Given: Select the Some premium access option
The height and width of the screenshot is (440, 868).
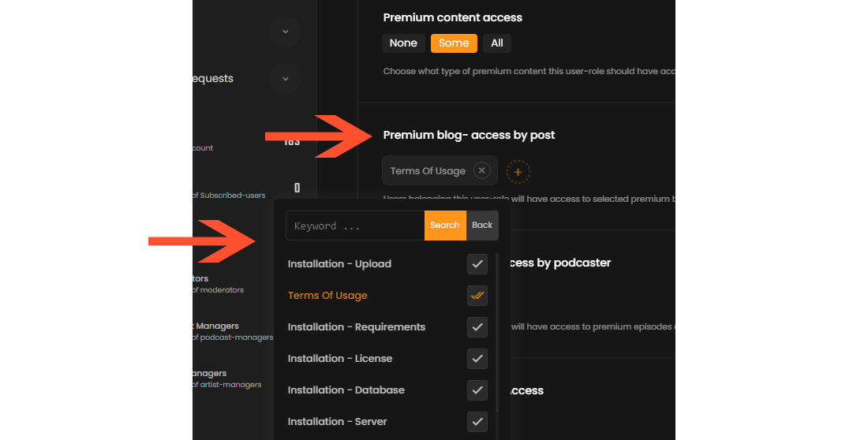Looking at the screenshot, I should coord(454,43).
